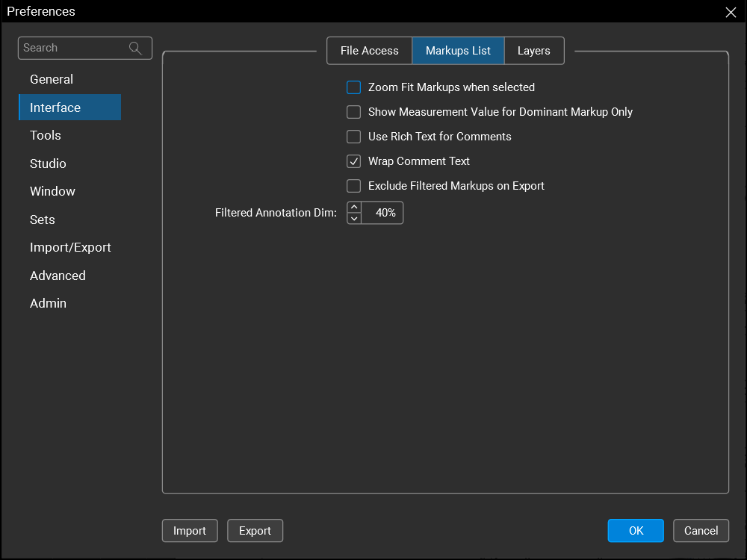Open General preferences category

[x=52, y=79]
